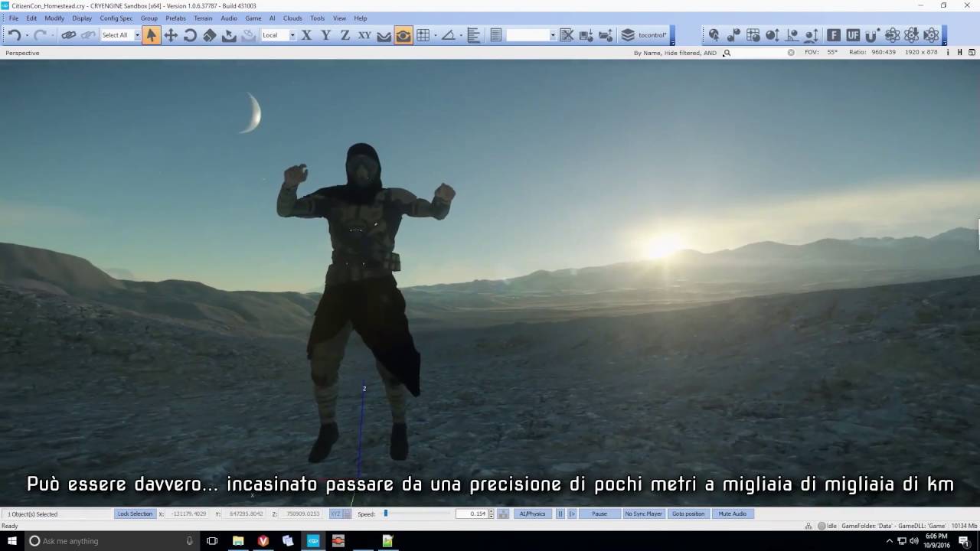Click the simulate objects spheres icon
The height and width of the screenshot is (551, 980).
pyautogui.click(x=733, y=35)
